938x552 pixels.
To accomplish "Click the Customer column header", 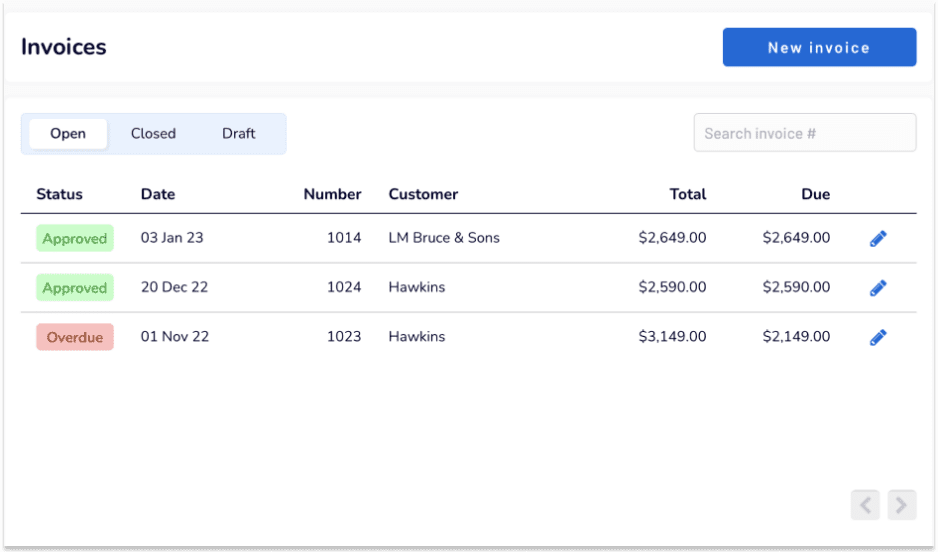I will (423, 194).
